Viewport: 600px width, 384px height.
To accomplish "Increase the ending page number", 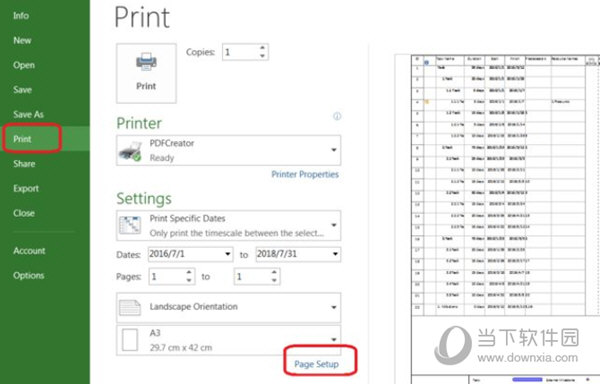I will pos(274,272).
